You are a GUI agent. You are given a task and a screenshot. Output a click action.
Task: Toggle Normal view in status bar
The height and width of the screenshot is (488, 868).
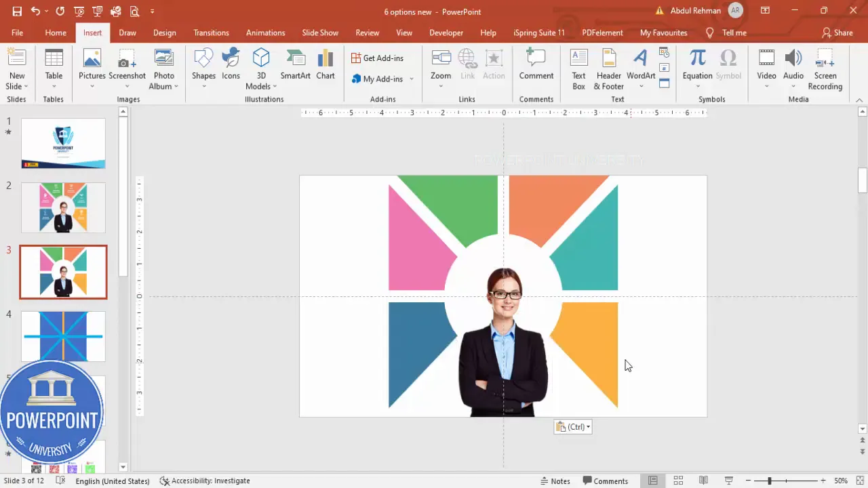(652, 481)
